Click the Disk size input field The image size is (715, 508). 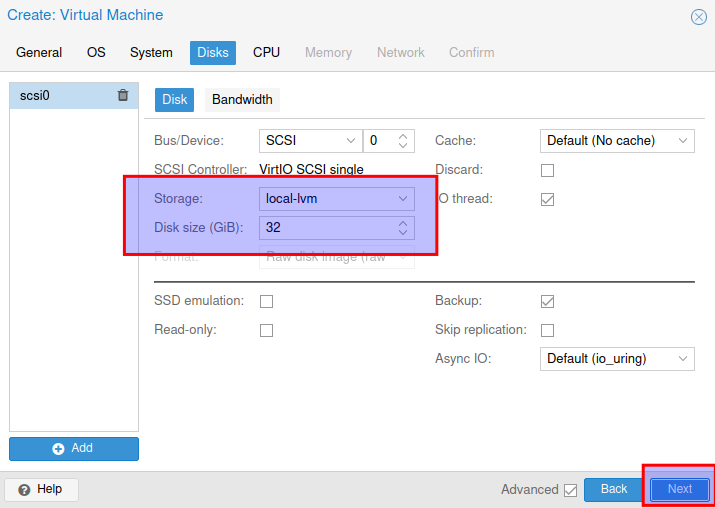326,228
